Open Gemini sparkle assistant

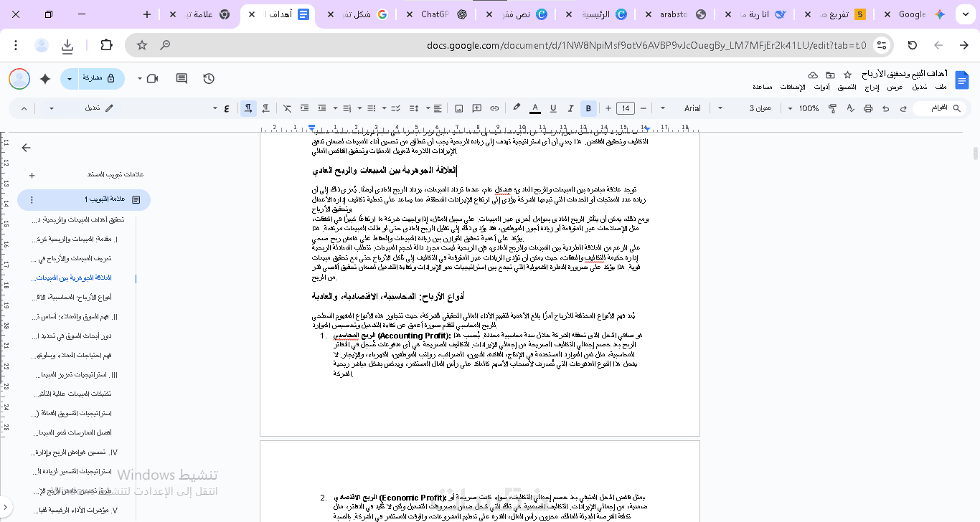click(x=45, y=79)
